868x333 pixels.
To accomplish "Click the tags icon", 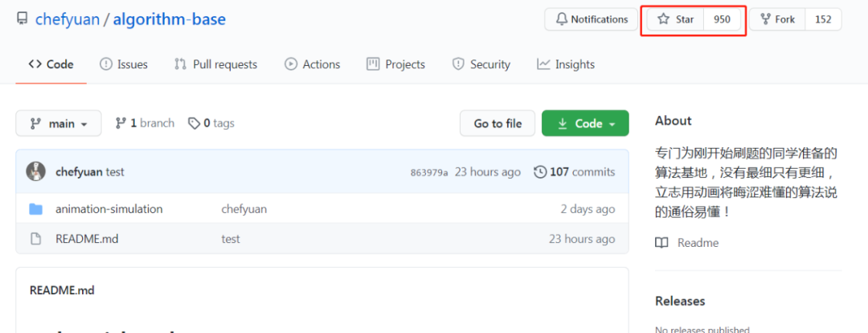I will pyautogui.click(x=194, y=123).
